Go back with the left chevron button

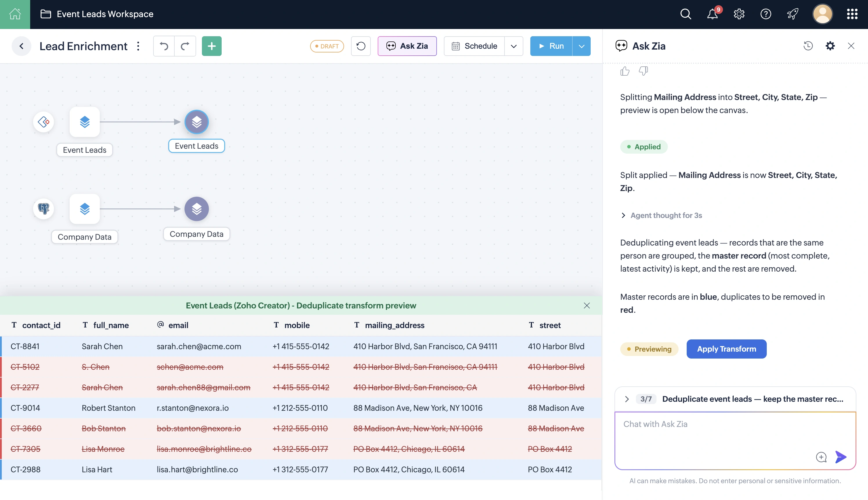tap(21, 46)
